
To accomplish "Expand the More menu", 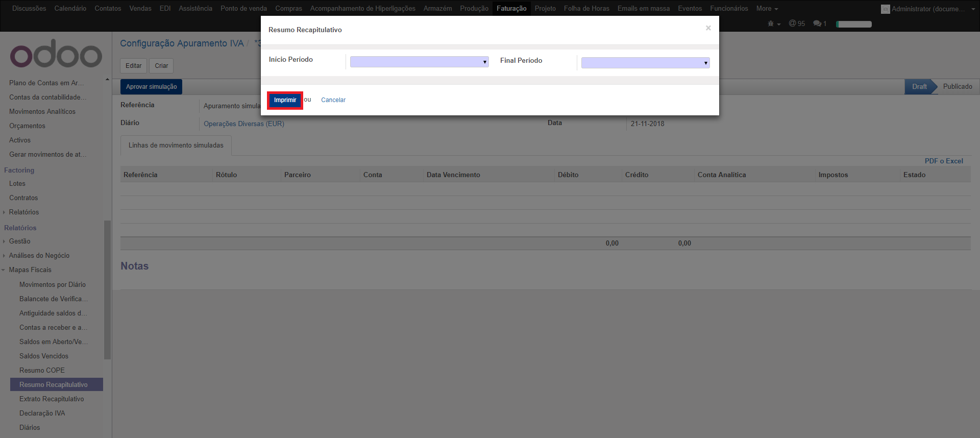I will (767, 9).
